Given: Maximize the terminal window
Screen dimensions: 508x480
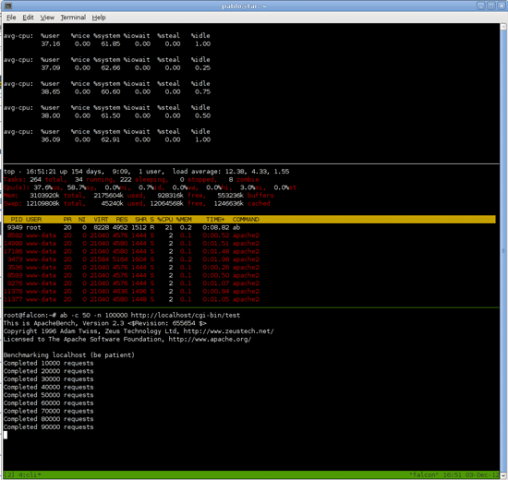Looking at the screenshot, I should click(491, 6).
